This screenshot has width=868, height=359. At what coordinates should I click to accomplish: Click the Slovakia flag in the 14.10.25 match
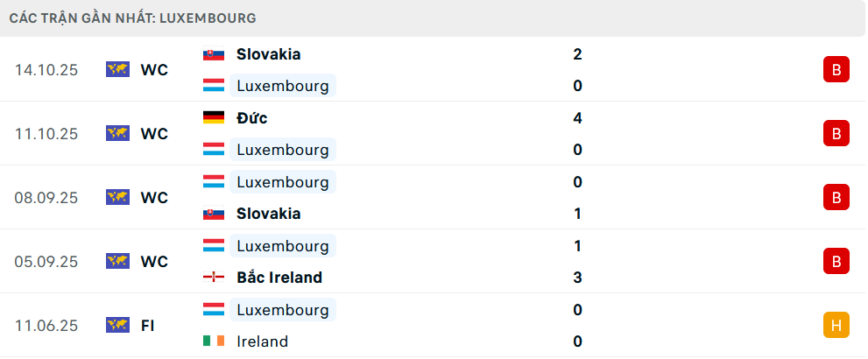[213, 54]
